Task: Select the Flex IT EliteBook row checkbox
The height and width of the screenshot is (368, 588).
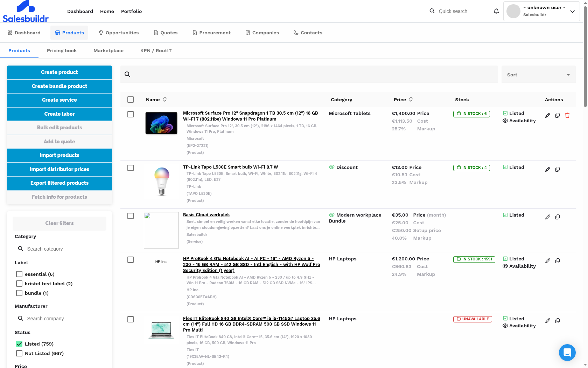Action: tap(131, 319)
